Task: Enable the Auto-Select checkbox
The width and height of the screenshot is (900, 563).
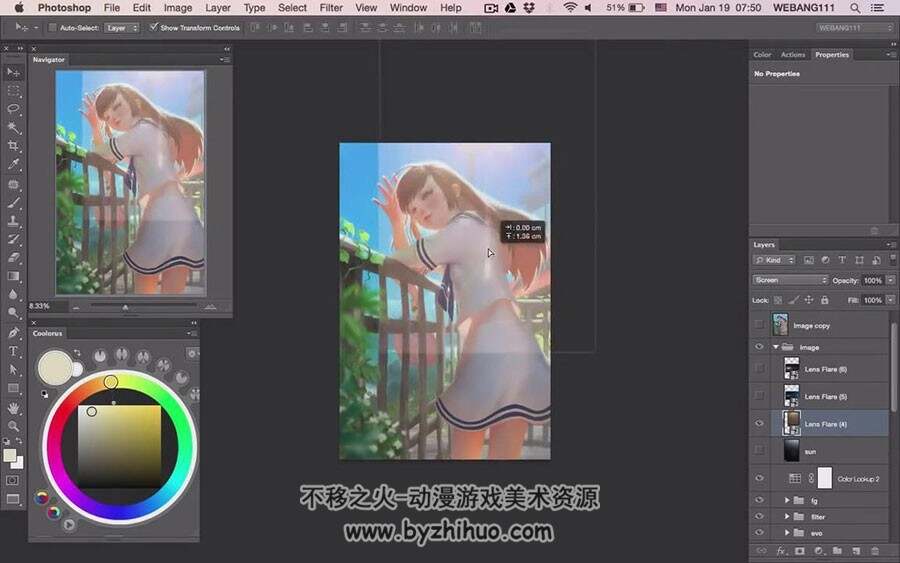Action: pos(52,28)
